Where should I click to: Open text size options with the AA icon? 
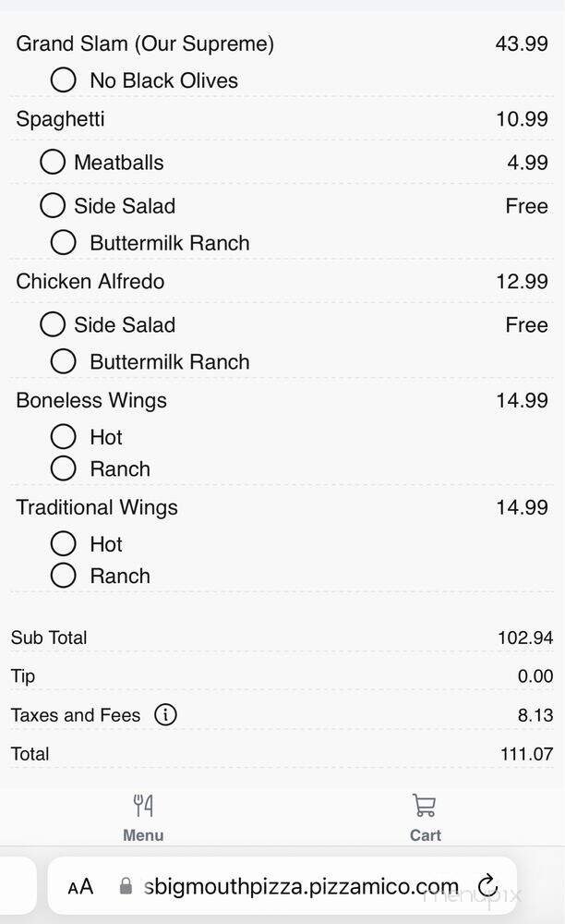point(81,885)
